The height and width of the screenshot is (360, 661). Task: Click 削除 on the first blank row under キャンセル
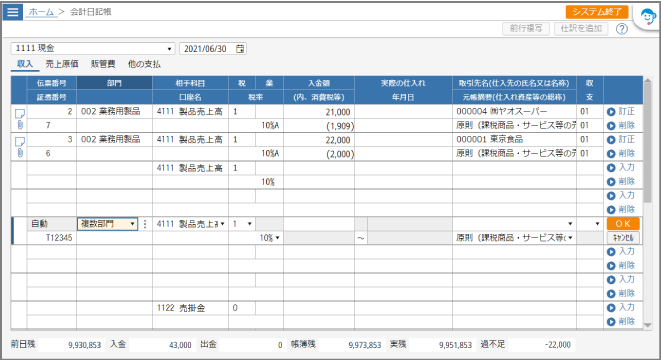621,266
